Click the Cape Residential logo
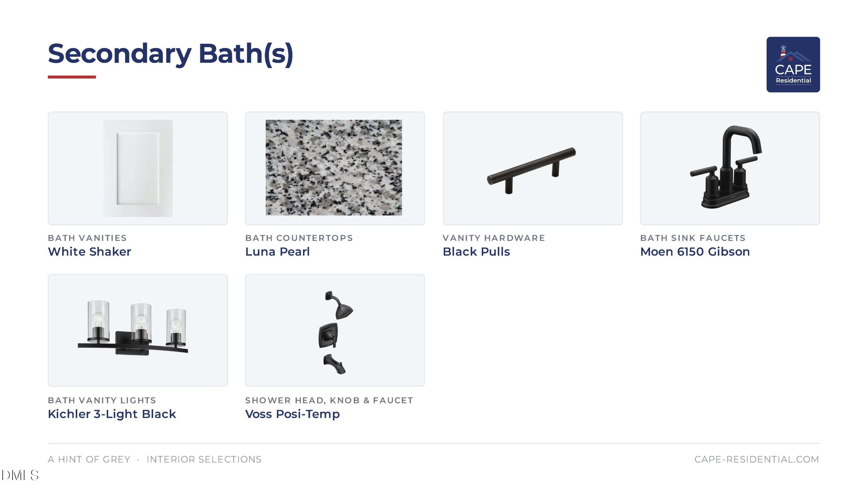 click(793, 65)
